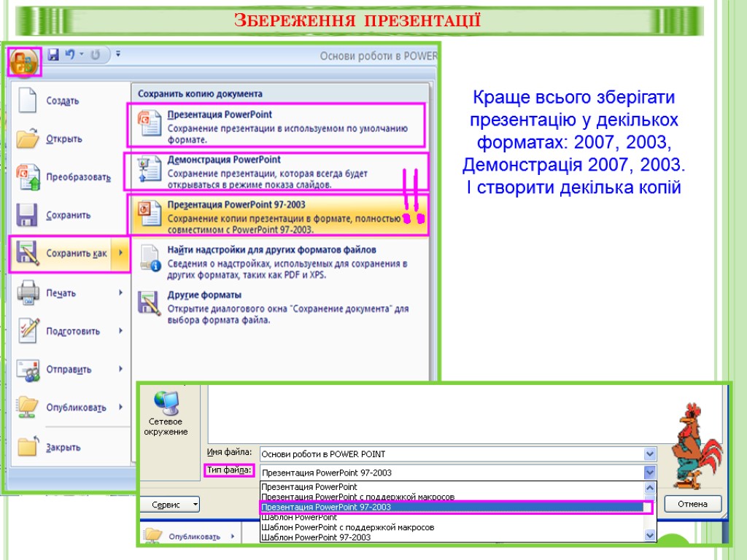Image resolution: width=747 pixels, height=560 pixels.
Task: Choose Презентация PowerPoint save format title
Action: pyautogui.click(x=220, y=114)
